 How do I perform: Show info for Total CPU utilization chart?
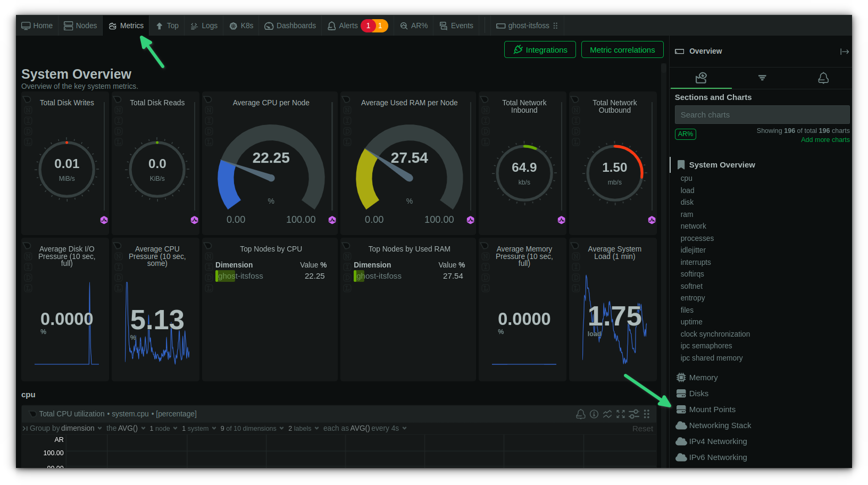594,414
